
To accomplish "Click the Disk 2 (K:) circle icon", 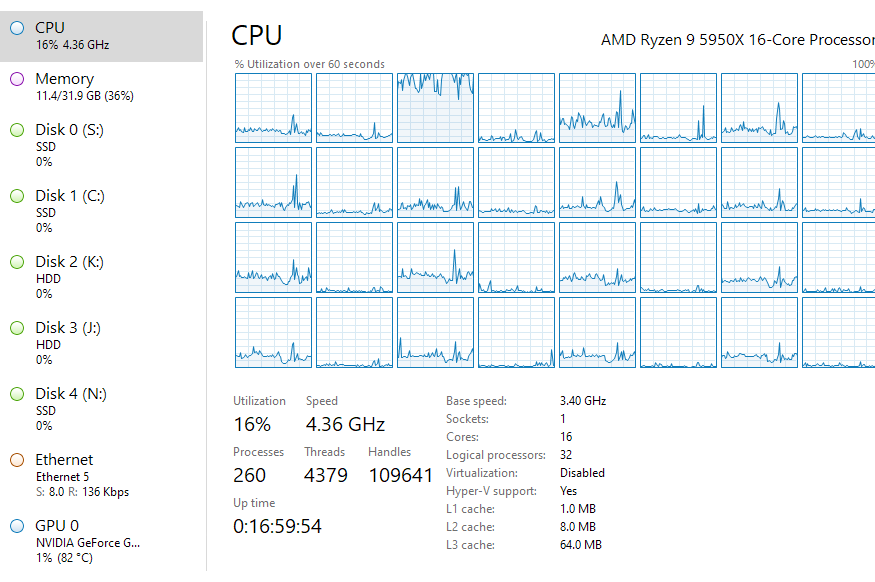I will pyautogui.click(x=16, y=262).
